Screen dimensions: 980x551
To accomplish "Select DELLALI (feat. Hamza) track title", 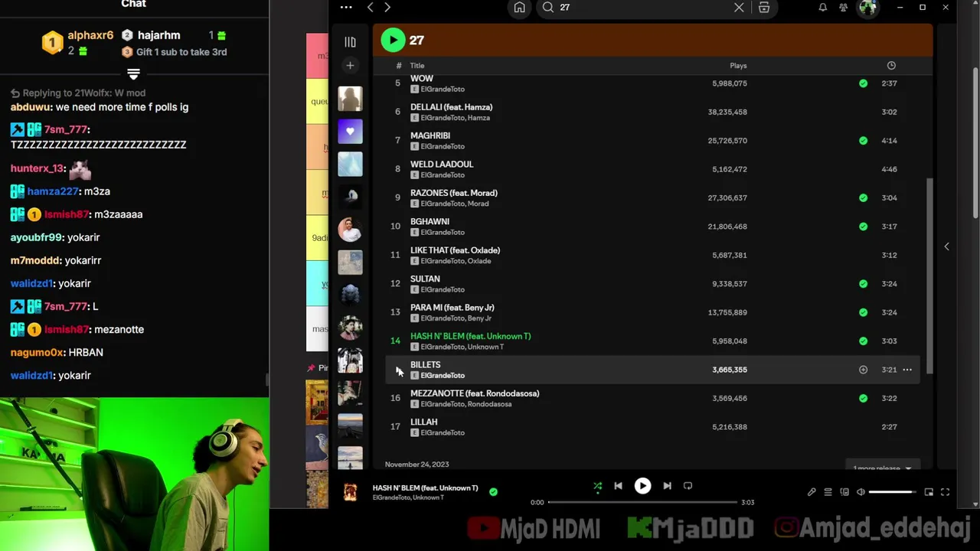I will coord(451,107).
